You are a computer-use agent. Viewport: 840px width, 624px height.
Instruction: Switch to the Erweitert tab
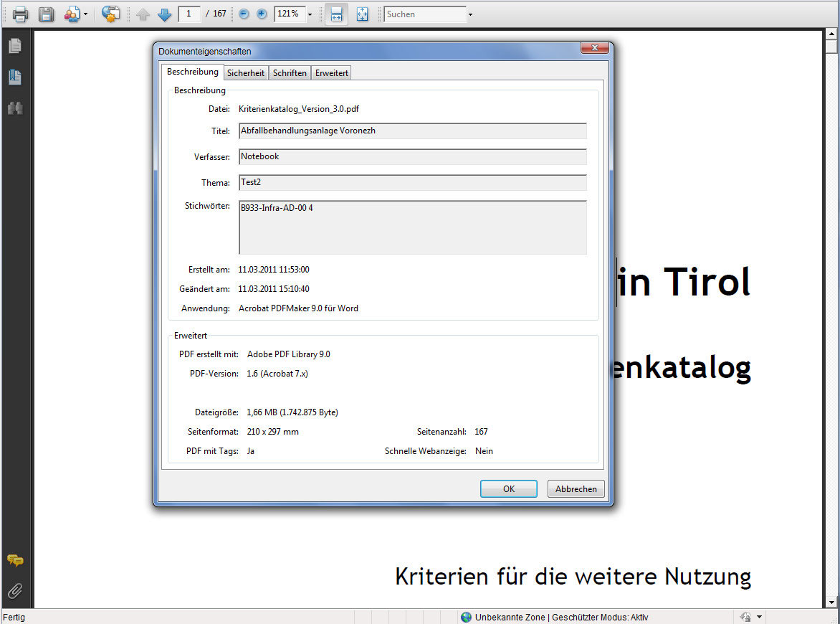tap(332, 73)
